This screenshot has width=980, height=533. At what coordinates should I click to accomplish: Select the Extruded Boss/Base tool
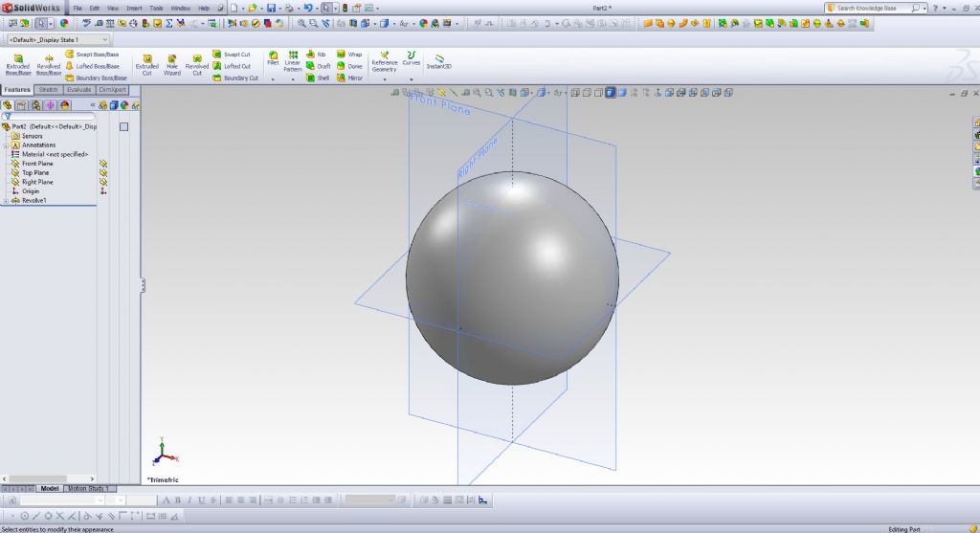18,64
